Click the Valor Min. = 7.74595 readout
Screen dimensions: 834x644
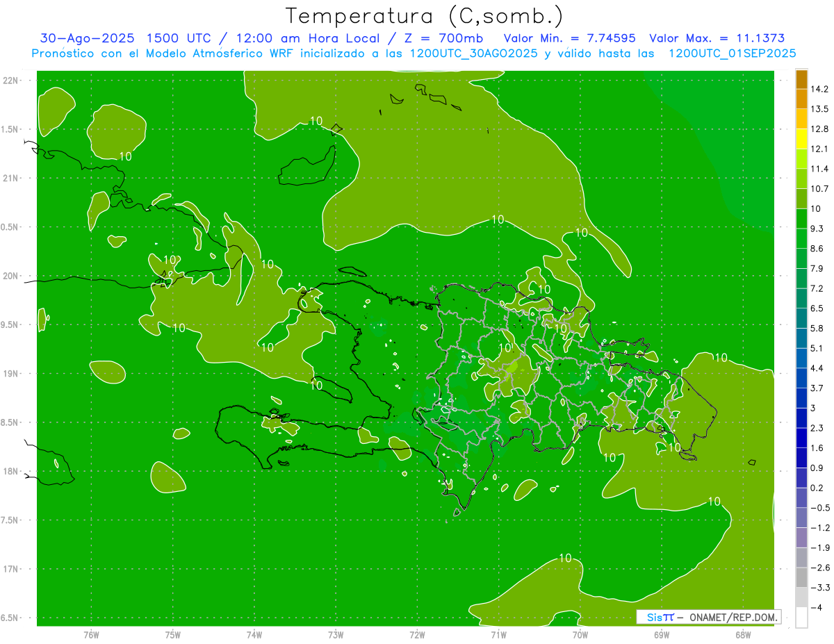pyautogui.click(x=569, y=38)
